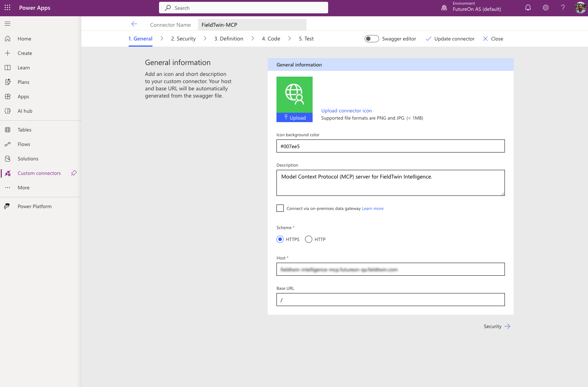588x387 pixels.
Task: Open the environment picker icon
Action: (444, 8)
